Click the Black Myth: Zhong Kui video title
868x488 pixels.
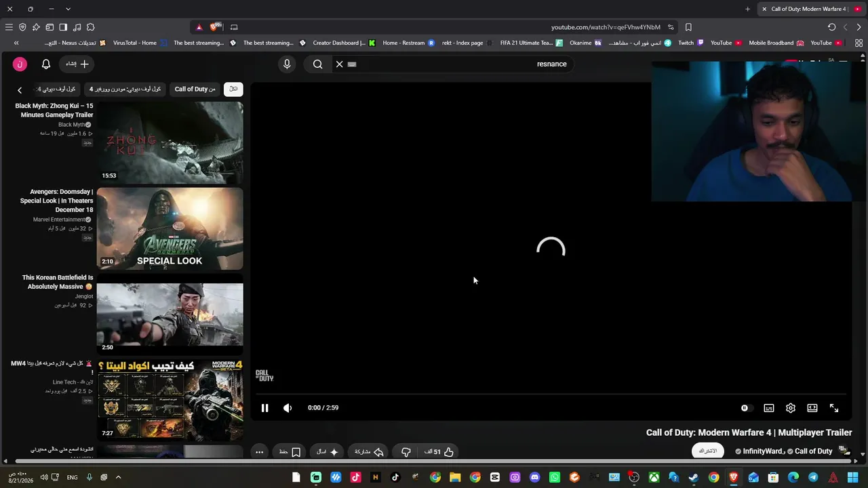(x=54, y=110)
